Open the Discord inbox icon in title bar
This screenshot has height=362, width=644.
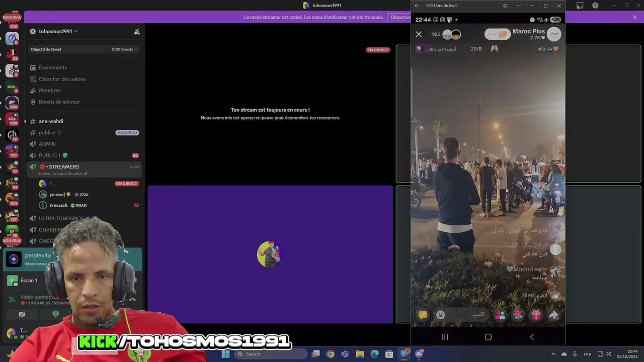pos(580,6)
